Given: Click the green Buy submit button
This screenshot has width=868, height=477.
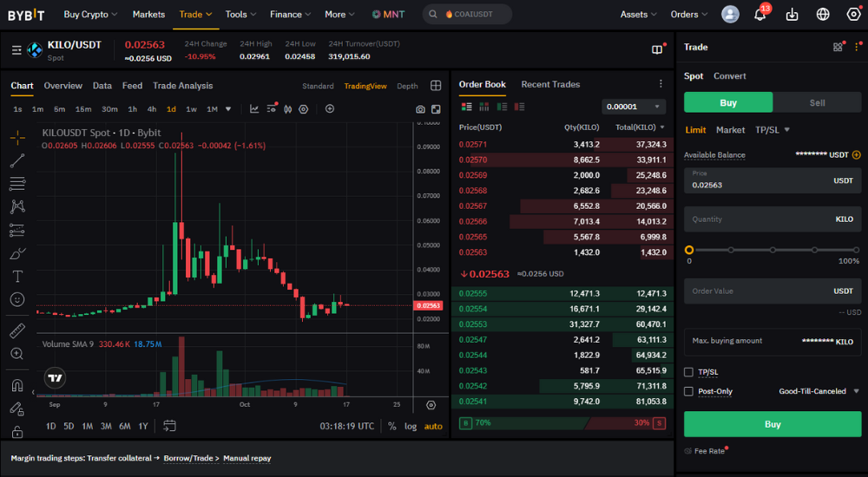Looking at the screenshot, I should tap(773, 424).
